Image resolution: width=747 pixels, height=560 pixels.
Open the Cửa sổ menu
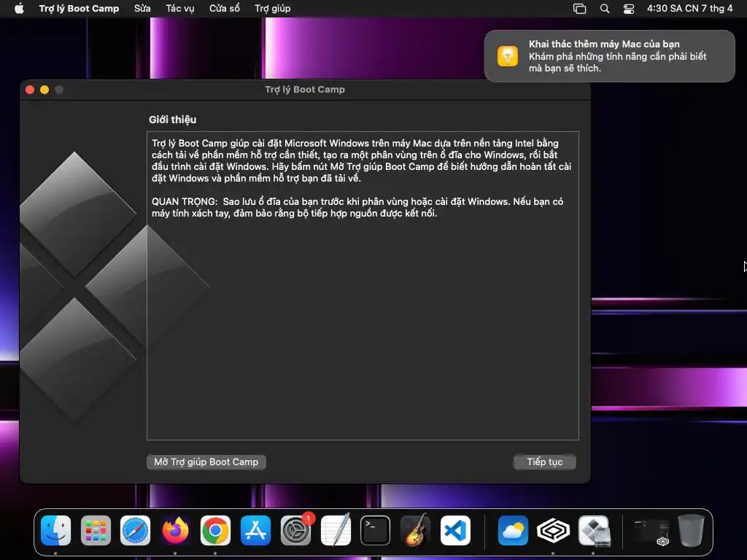coord(225,9)
